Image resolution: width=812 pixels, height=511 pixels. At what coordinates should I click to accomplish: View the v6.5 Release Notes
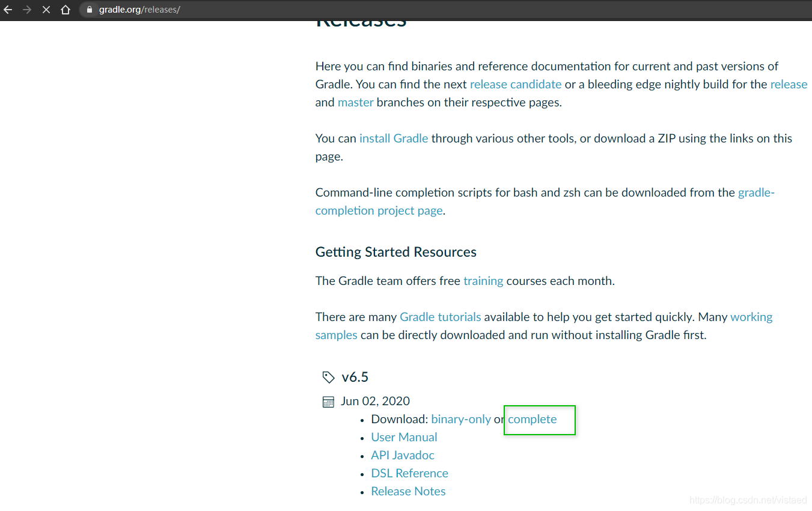coord(408,491)
